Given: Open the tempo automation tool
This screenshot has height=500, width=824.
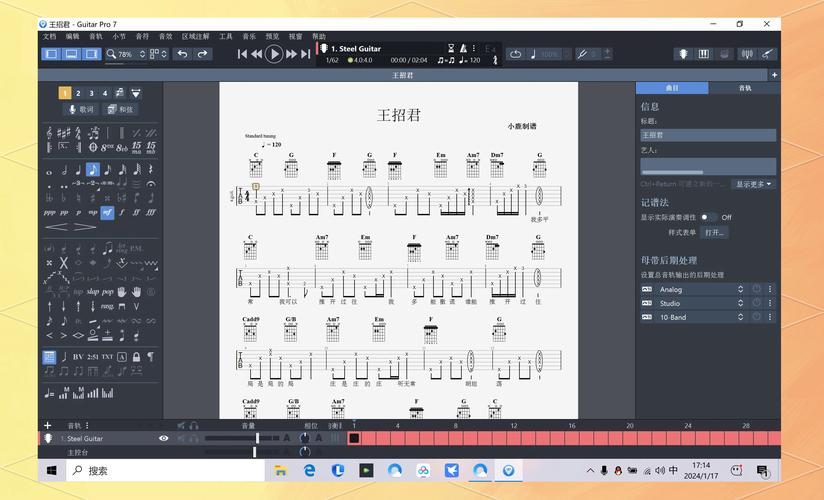Looking at the screenshot, I should click(x=49, y=393).
